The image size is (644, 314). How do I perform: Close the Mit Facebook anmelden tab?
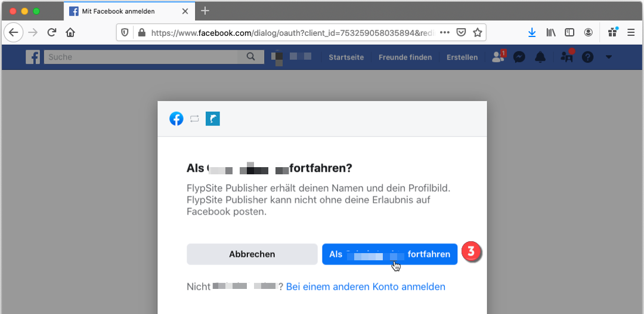coord(185,11)
